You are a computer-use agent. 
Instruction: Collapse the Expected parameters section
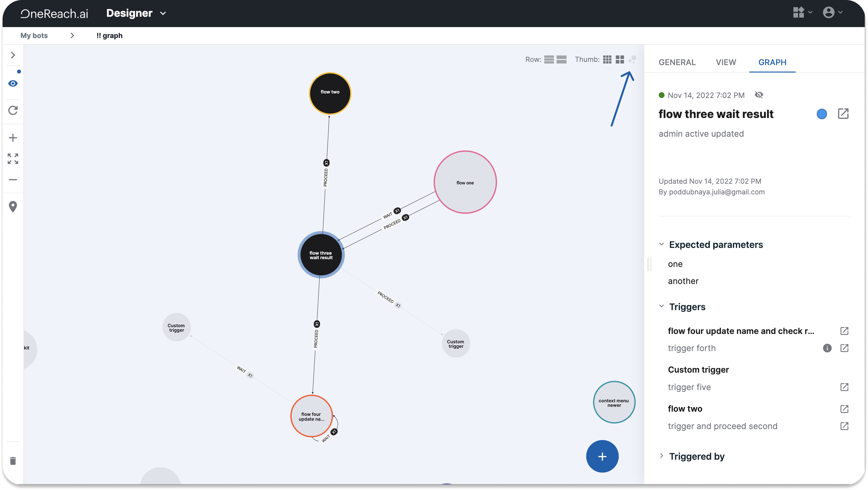coord(661,244)
